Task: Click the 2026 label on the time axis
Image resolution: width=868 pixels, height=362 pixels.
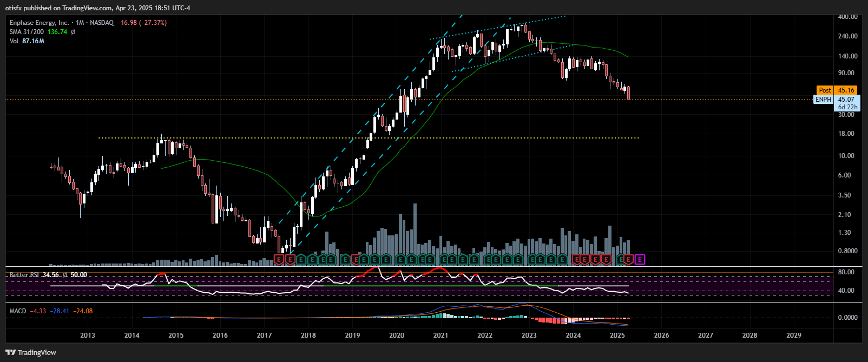Action: pos(662,335)
